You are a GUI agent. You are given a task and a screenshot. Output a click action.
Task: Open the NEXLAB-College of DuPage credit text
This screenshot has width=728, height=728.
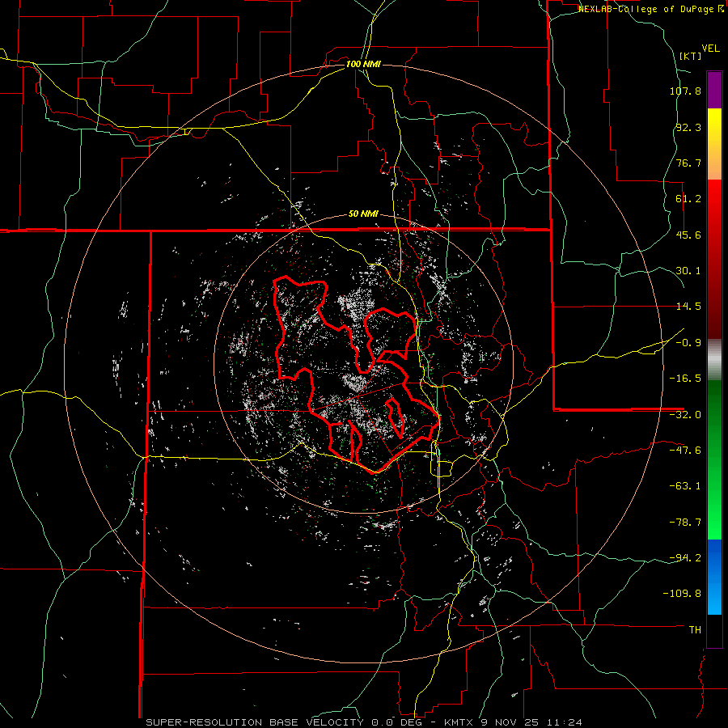[x=646, y=9]
